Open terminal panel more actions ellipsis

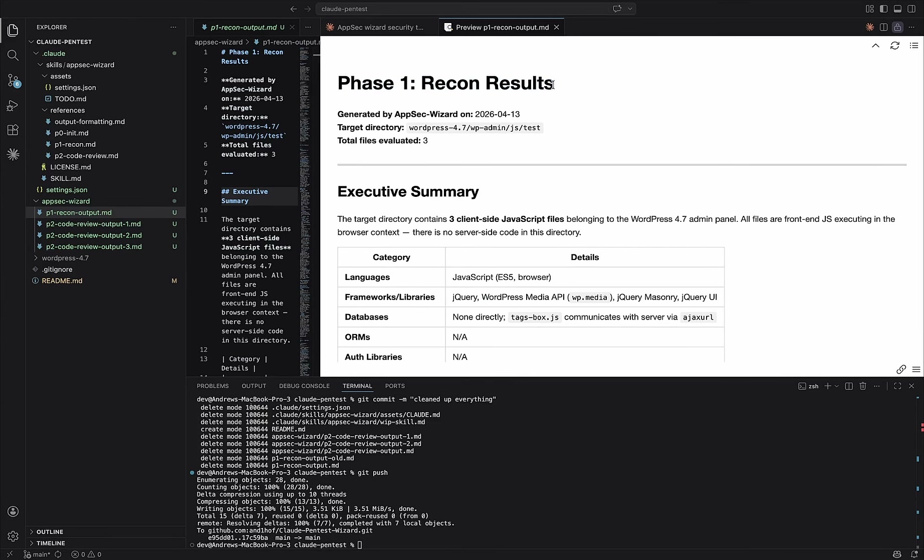pyautogui.click(x=876, y=386)
